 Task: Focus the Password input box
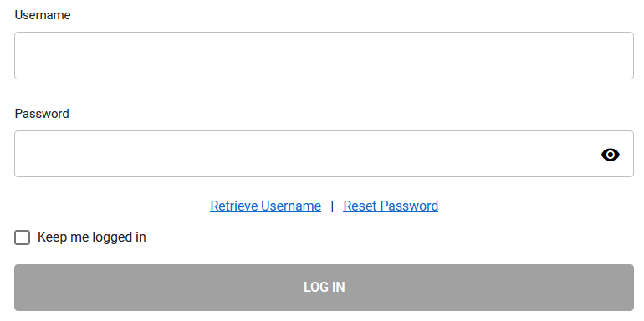point(324,154)
